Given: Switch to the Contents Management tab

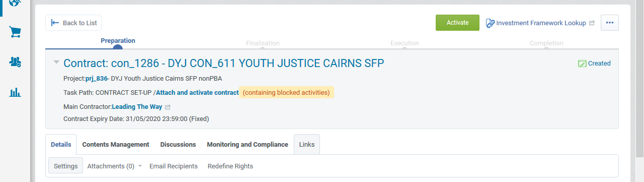Looking at the screenshot, I should (116, 144).
